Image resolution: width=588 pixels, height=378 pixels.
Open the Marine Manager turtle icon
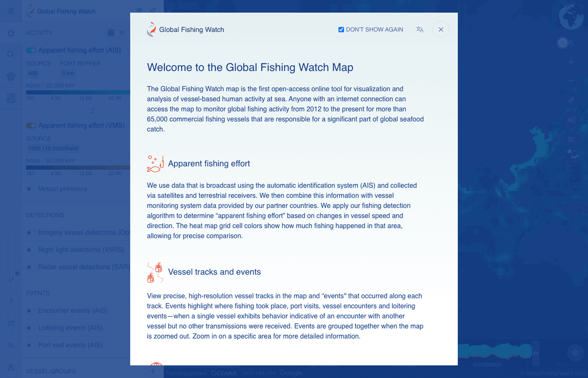point(11,76)
